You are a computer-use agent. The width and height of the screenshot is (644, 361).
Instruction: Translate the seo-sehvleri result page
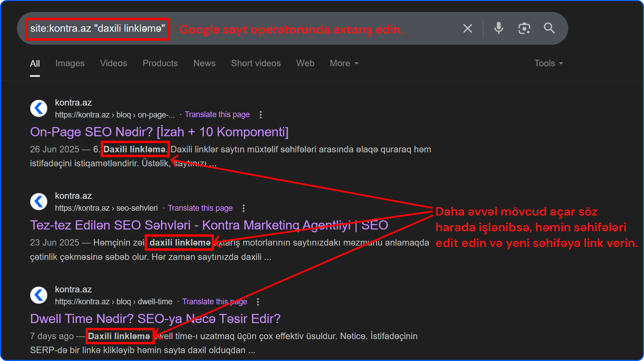pos(200,208)
